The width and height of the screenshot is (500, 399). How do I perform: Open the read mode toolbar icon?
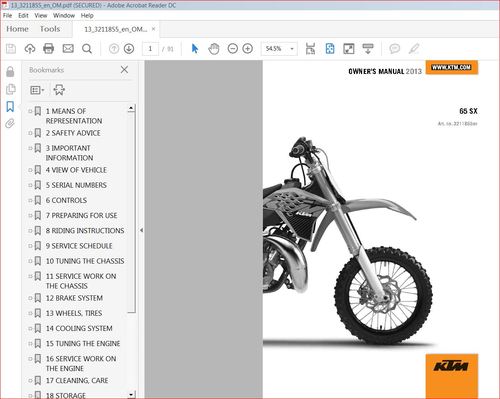click(368, 49)
